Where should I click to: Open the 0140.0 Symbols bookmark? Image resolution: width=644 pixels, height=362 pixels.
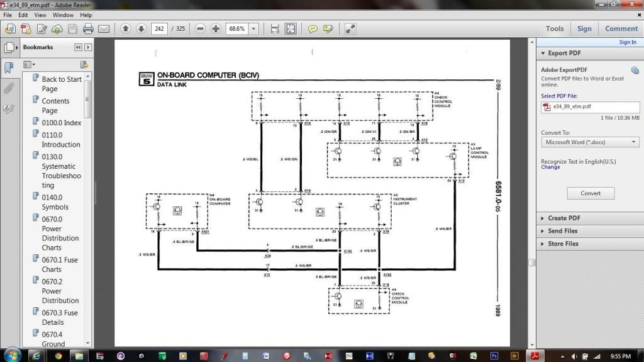click(x=55, y=202)
